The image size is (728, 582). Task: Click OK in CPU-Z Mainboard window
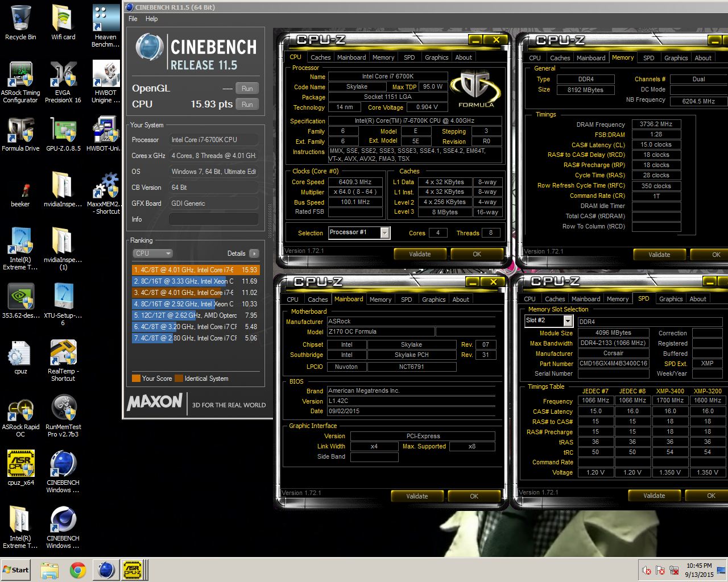tap(474, 496)
